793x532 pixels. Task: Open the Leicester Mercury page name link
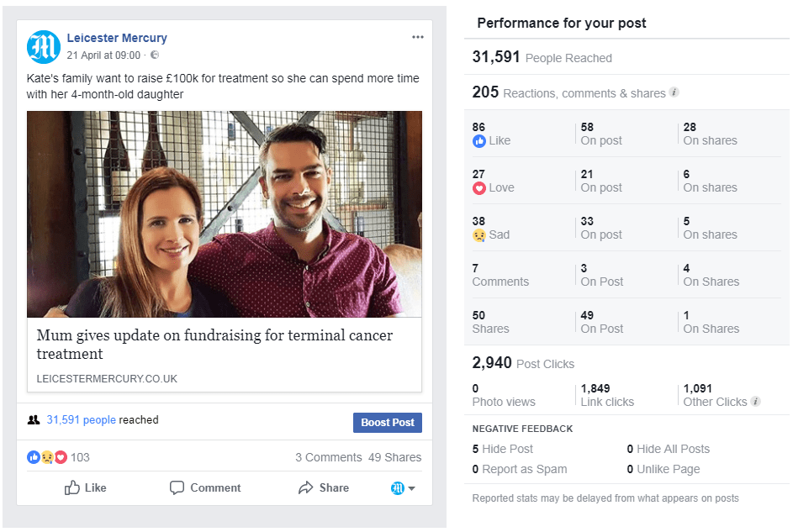pyautogui.click(x=117, y=38)
